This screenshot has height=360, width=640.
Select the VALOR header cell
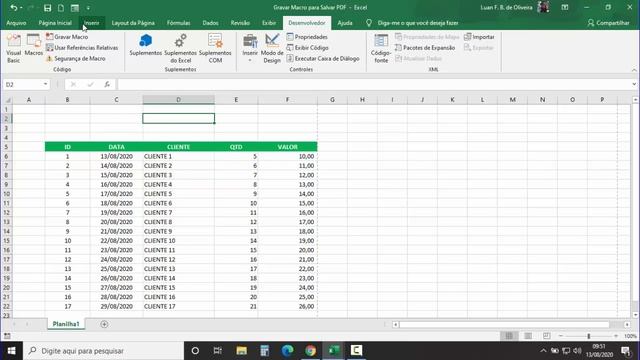(287, 147)
